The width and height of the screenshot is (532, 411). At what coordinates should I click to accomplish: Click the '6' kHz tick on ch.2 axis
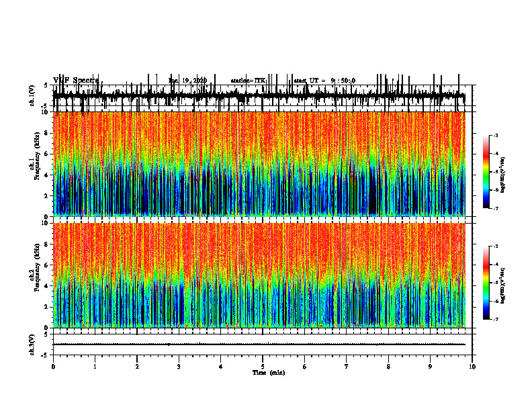[47, 265]
